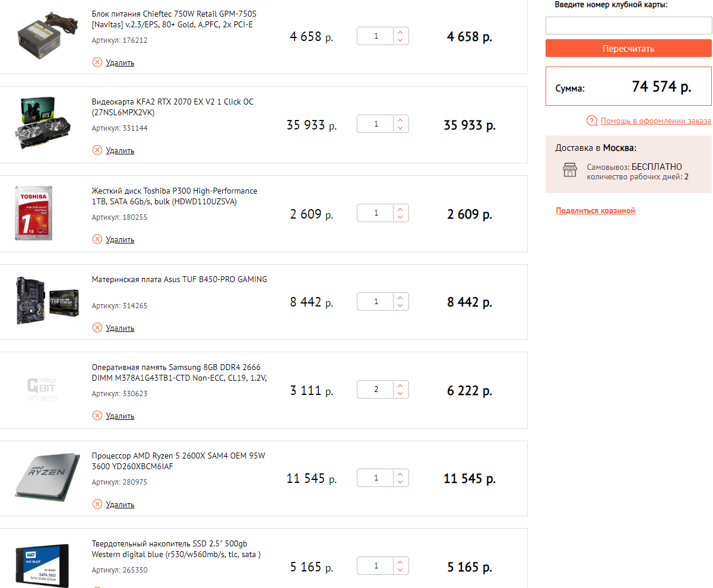Click Поделиться корзиной link
Viewport: 713px width, 588px height.
595,211
